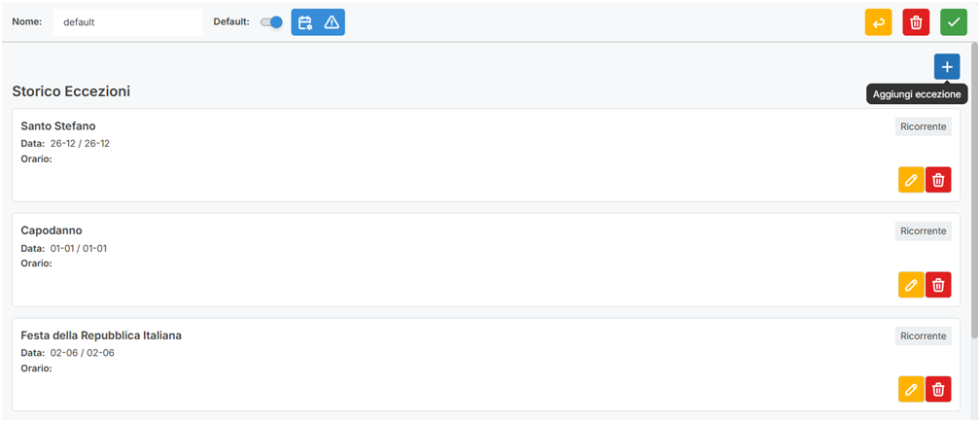The height and width of the screenshot is (422, 980).
Task: Click the vertical scrollbar on the right
Action: [974, 194]
